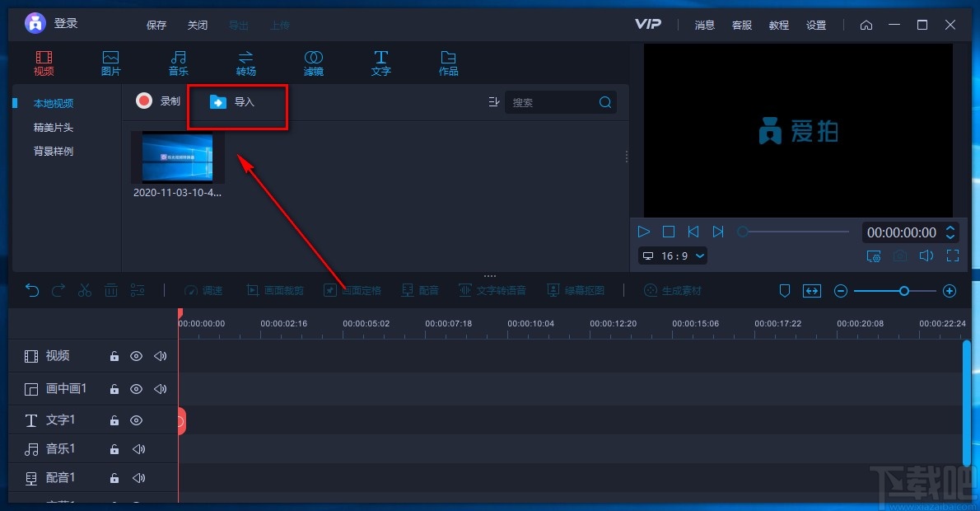Click 登录 to log in
The image size is (980, 511).
66,23
